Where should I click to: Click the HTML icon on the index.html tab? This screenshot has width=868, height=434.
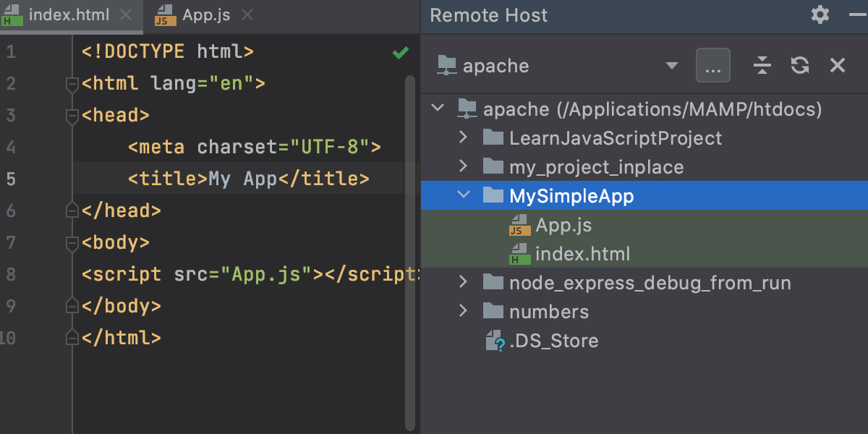click(x=12, y=13)
